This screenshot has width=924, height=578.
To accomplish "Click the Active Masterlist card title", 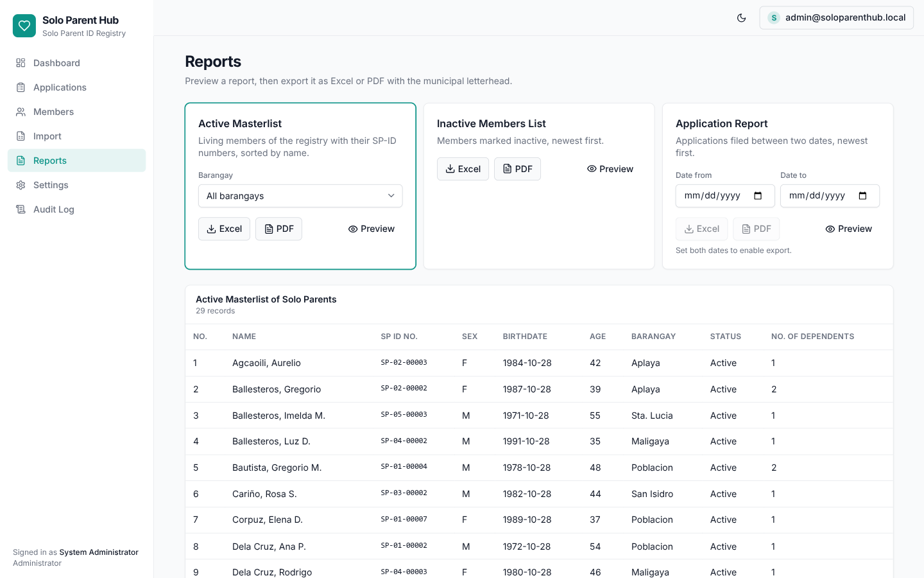I will click(x=240, y=123).
